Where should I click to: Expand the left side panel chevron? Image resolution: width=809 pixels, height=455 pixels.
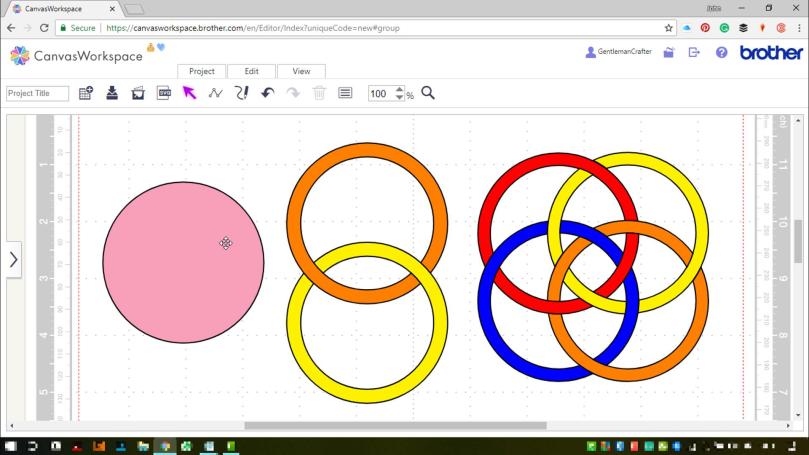[14, 259]
